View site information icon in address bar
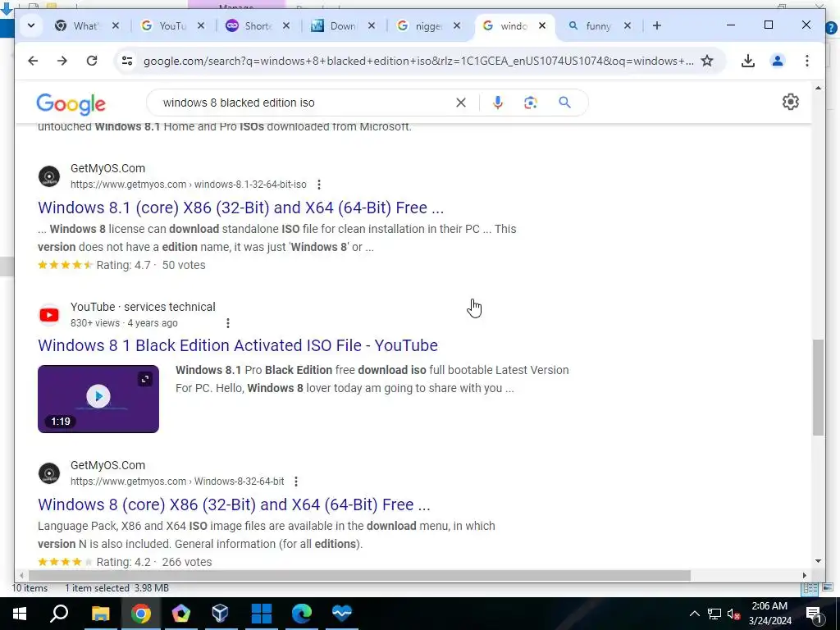This screenshot has height=630, width=840. tap(127, 61)
